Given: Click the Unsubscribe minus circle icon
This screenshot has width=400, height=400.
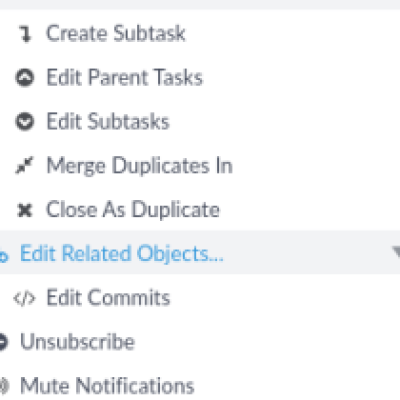Looking at the screenshot, I should click(3, 342).
